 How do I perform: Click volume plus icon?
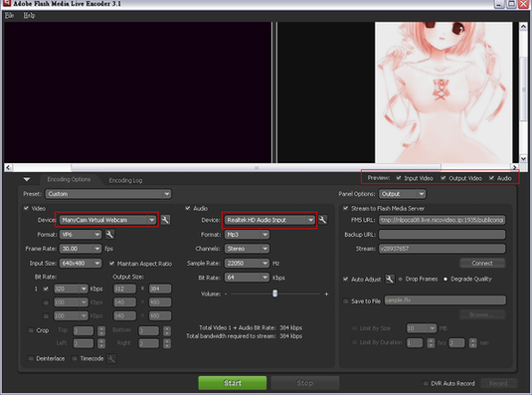pos(326,294)
